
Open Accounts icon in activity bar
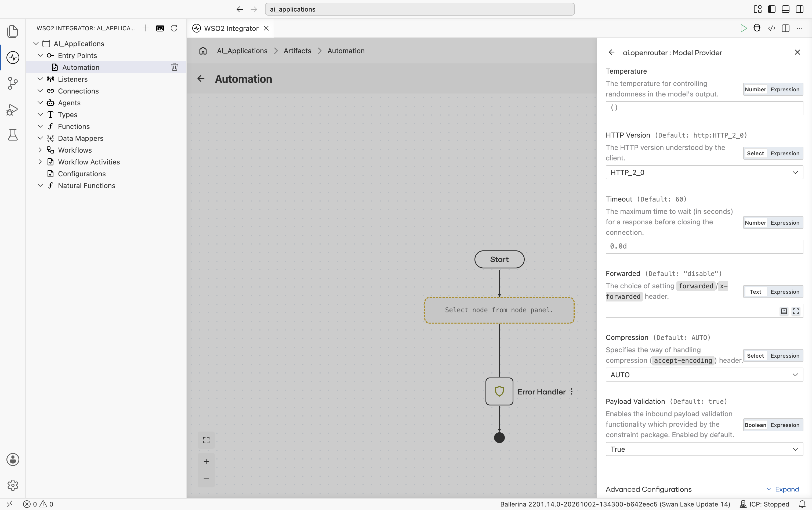pos(12,459)
